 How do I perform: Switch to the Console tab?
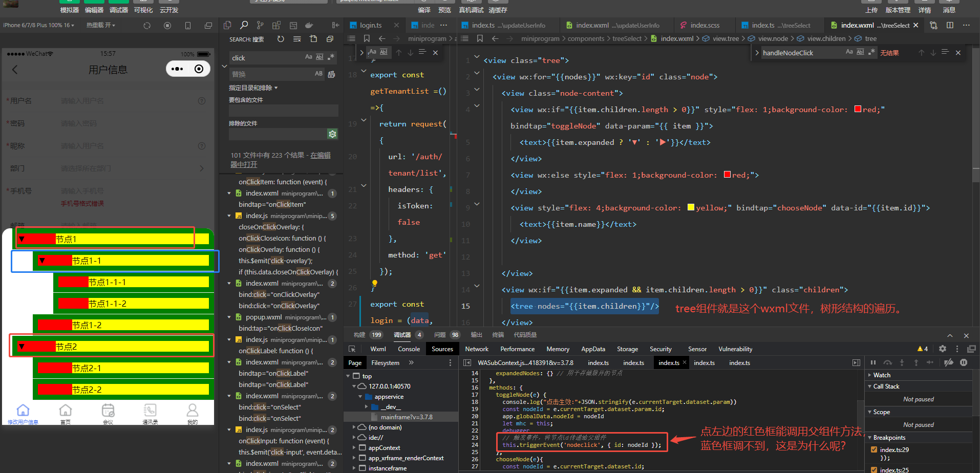[x=409, y=349]
